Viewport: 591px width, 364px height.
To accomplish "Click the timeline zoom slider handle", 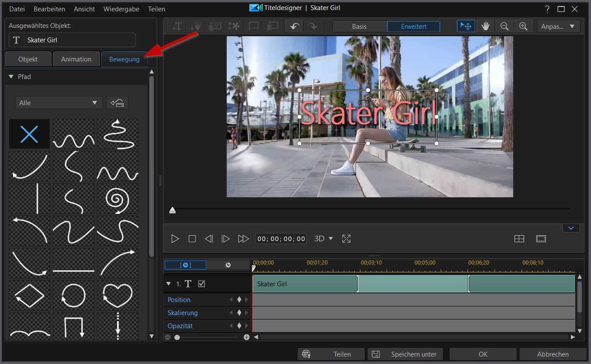I will [x=177, y=337].
